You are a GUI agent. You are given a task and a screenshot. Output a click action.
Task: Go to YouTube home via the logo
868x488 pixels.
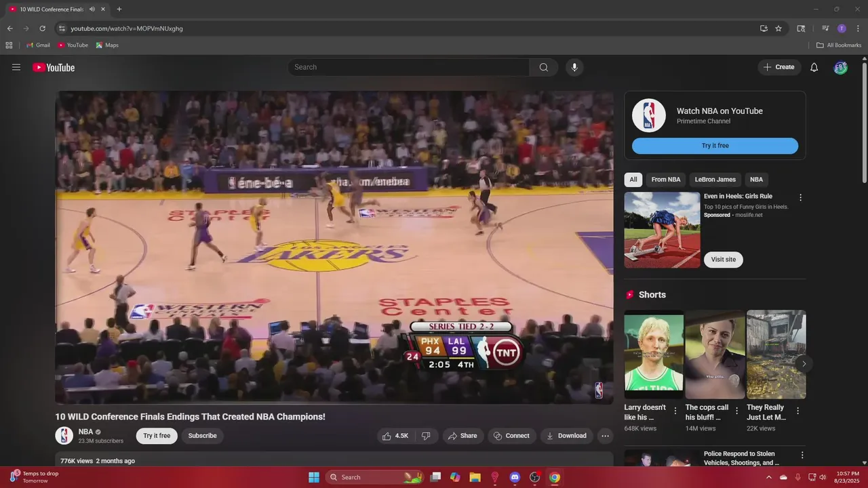pyautogui.click(x=54, y=67)
